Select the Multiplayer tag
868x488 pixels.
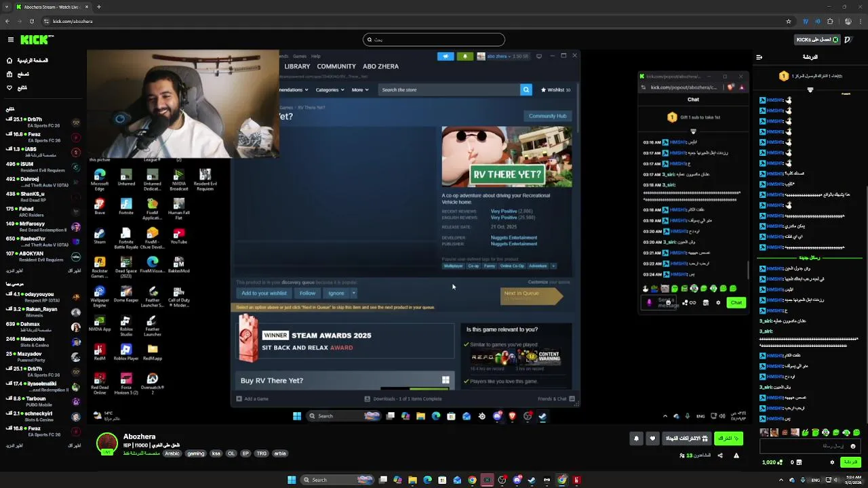coord(453,266)
